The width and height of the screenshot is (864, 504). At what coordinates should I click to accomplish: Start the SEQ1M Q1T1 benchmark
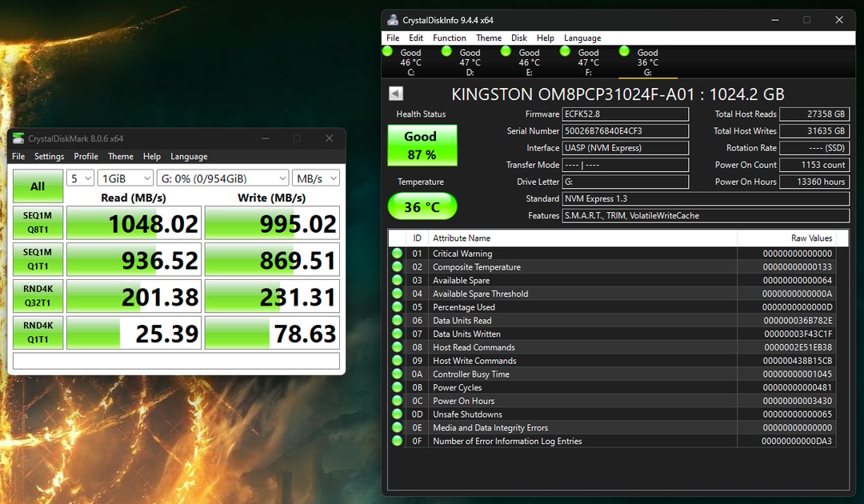coord(38,259)
